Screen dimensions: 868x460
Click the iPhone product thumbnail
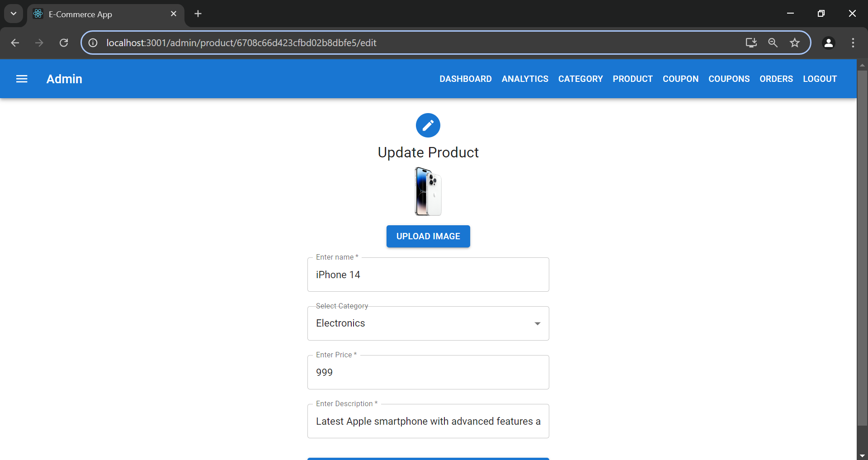pos(428,191)
